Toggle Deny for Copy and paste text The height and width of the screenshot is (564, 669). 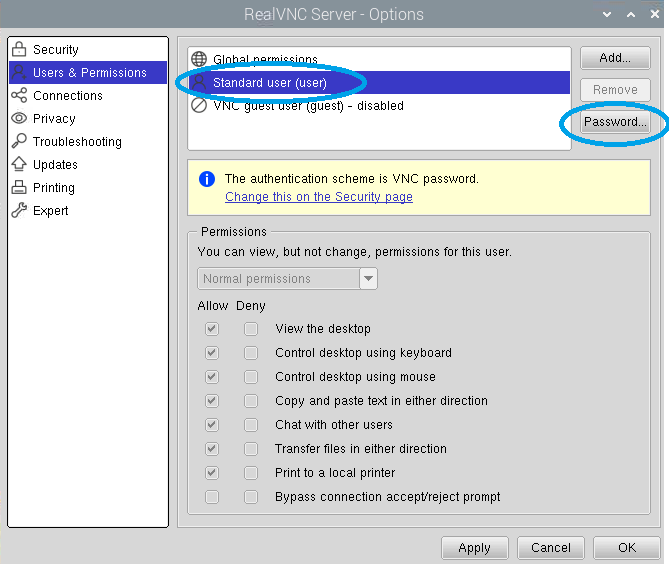click(x=251, y=401)
